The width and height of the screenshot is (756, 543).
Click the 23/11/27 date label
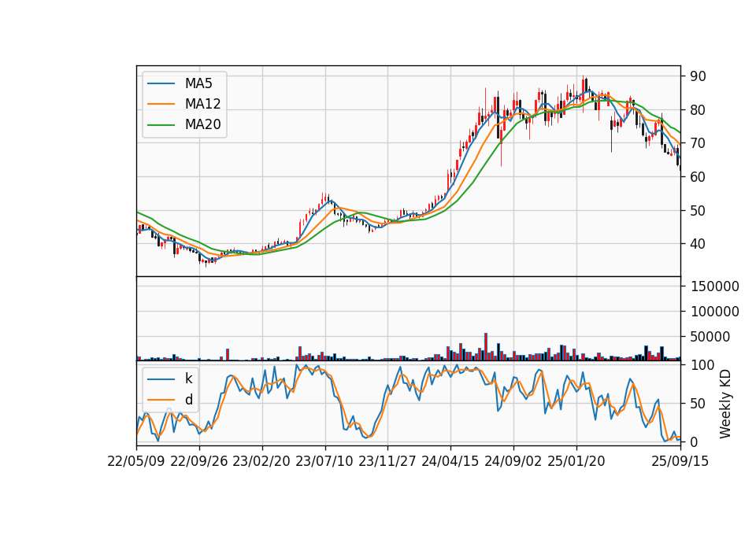[x=387, y=461]
